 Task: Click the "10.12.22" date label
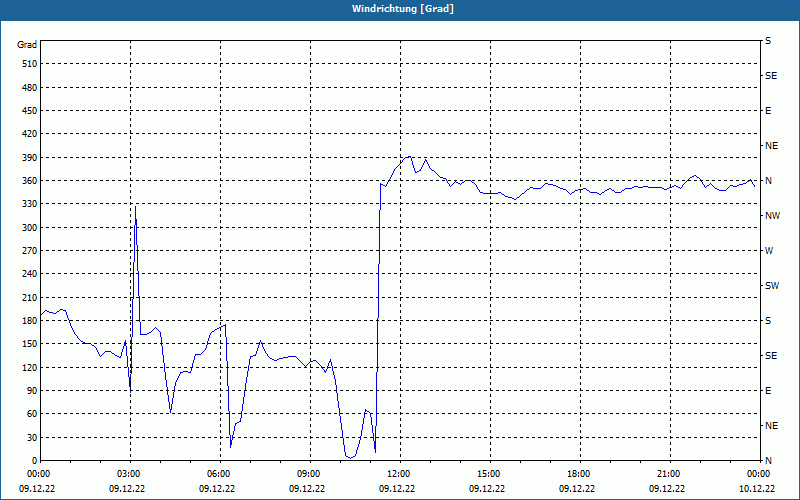757,489
